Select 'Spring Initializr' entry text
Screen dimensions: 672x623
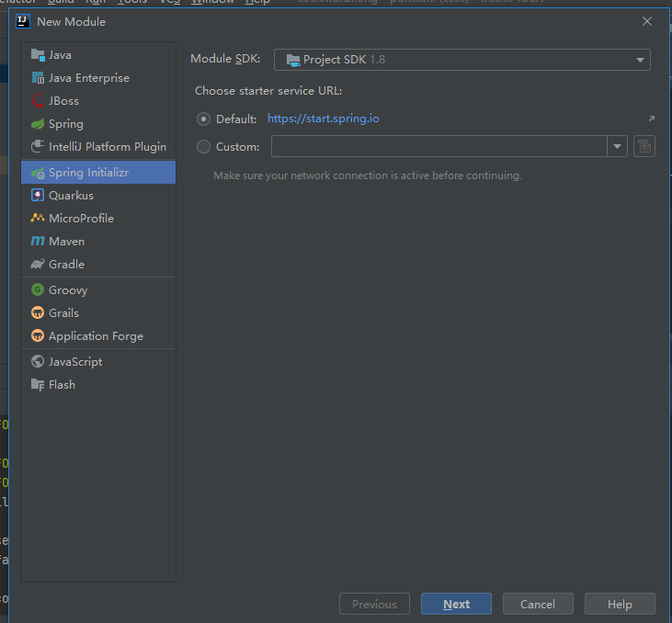click(89, 173)
